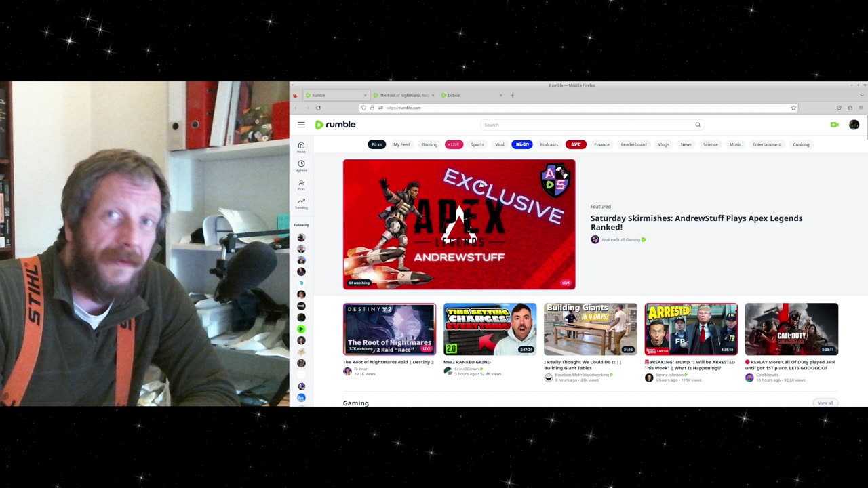Open BREAKING Trump arrested video title
The image size is (868, 488).
[690, 364]
